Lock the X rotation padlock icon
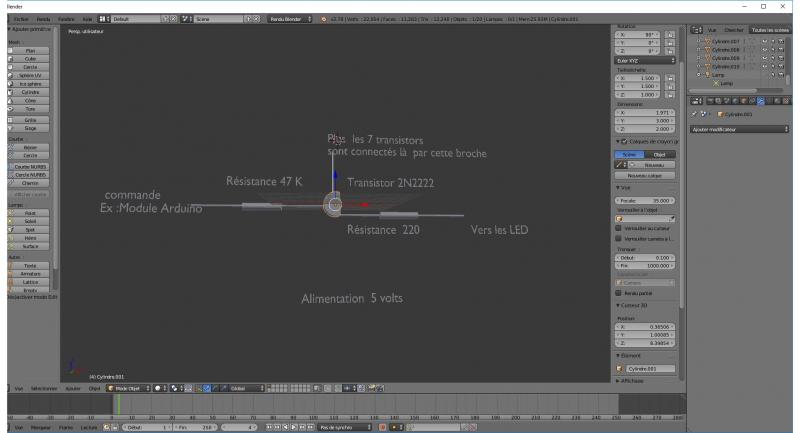The width and height of the screenshot is (800, 433). coord(669,33)
